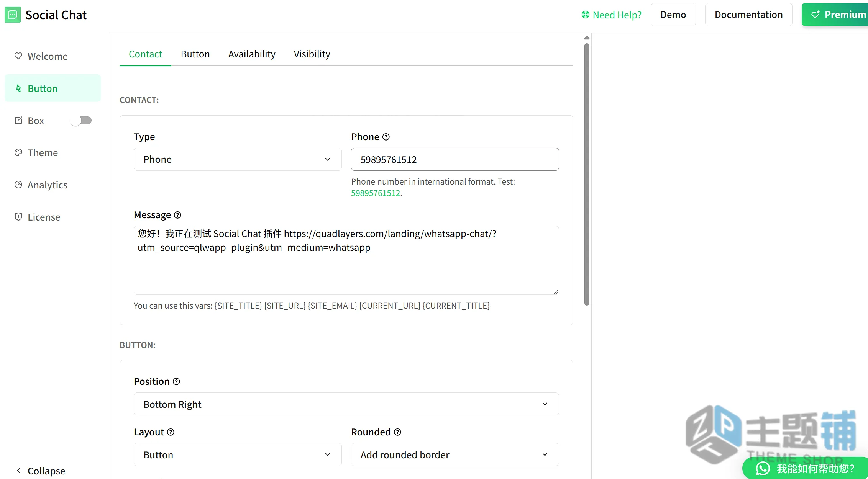This screenshot has width=868, height=479.
Task: Open the Theme section in sidebar
Action: point(53,152)
